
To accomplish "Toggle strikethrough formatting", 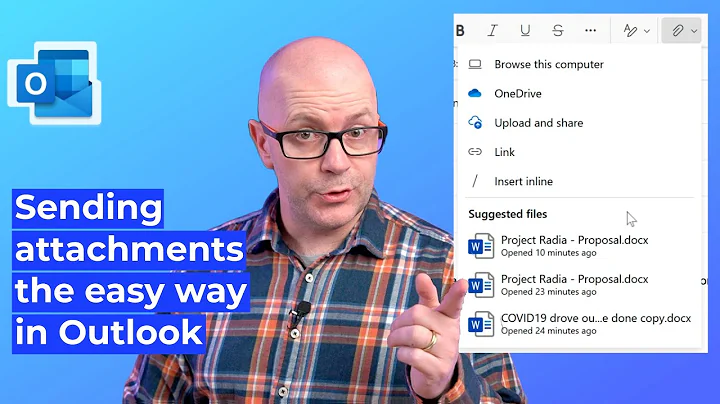I will click(558, 31).
